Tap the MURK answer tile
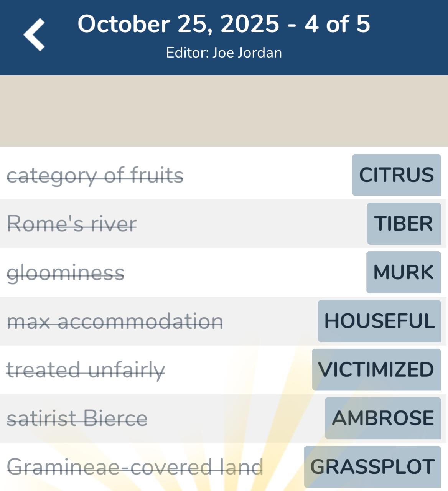The width and height of the screenshot is (448, 491). [403, 272]
